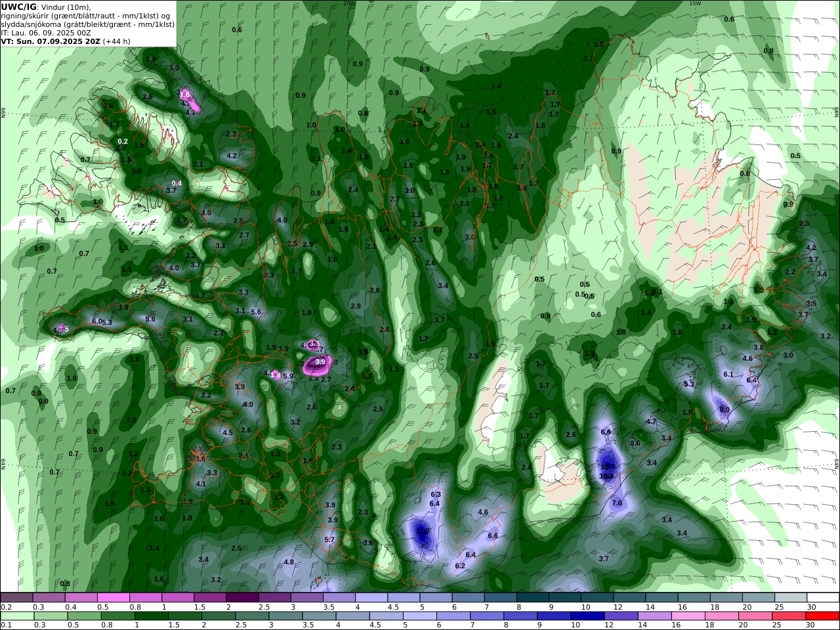Select the rain scale 4 gray-blue swatch
The width and height of the screenshot is (840, 630).
(x=353, y=616)
